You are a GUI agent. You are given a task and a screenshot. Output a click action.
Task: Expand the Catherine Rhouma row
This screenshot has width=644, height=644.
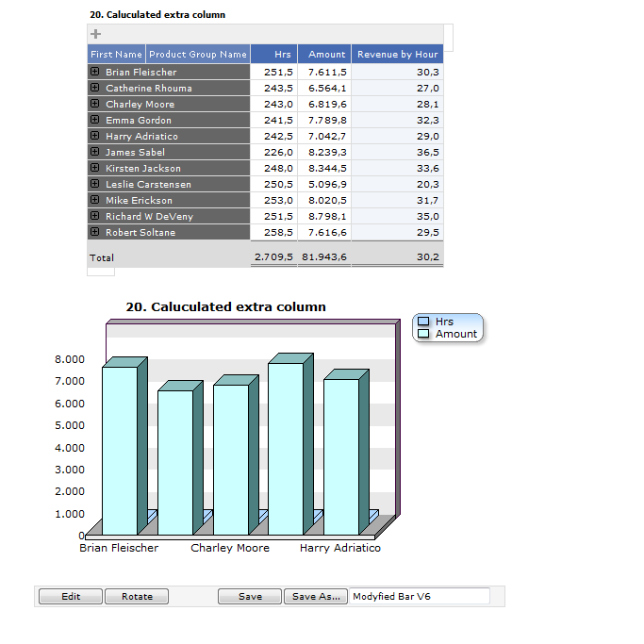pyautogui.click(x=94, y=88)
